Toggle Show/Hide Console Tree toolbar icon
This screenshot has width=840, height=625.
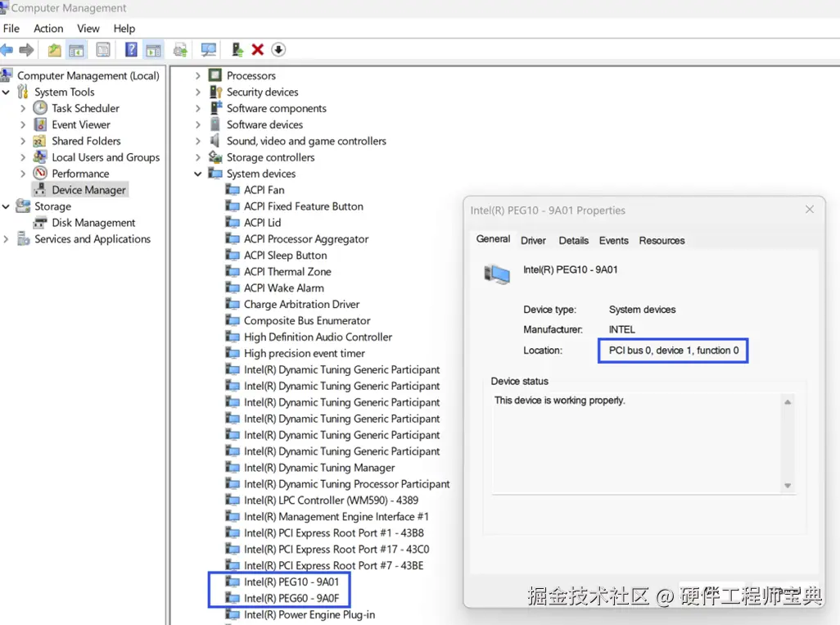(77, 51)
